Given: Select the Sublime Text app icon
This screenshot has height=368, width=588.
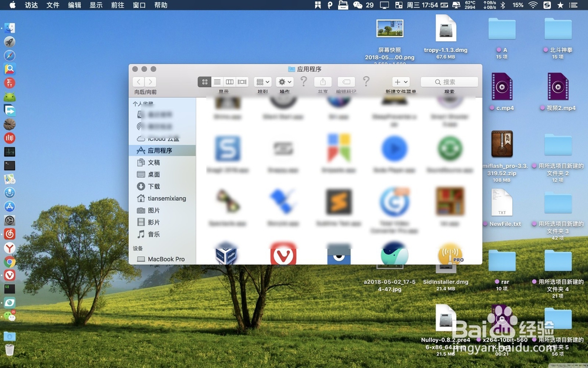Looking at the screenshot, I should pyautogui.click(x=339, y=202).
